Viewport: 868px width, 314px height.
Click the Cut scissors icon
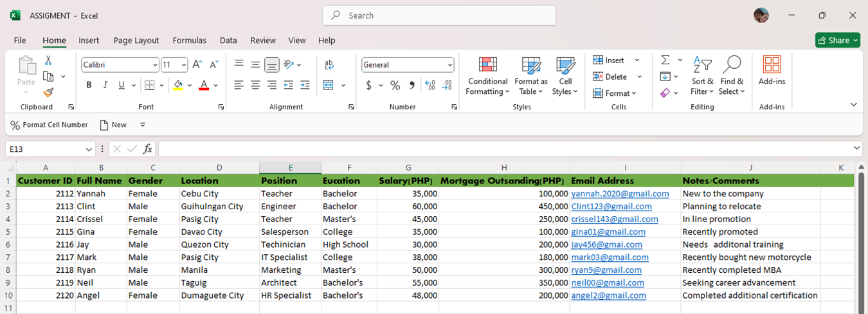[x=48, y=60]
